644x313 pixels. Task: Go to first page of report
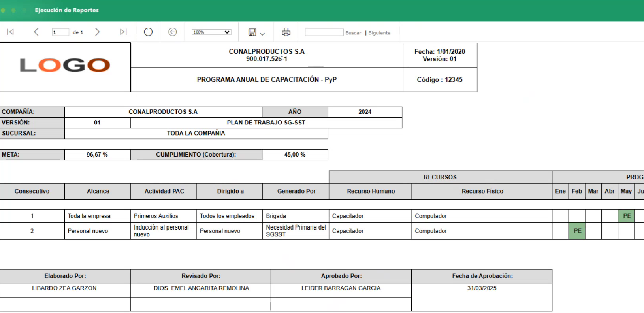click(11, 32)
